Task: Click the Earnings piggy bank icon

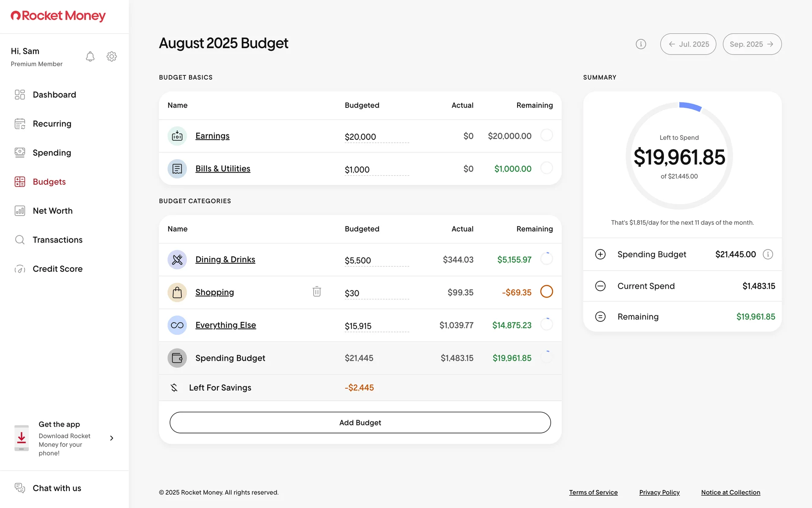Action: pos(177,136)
